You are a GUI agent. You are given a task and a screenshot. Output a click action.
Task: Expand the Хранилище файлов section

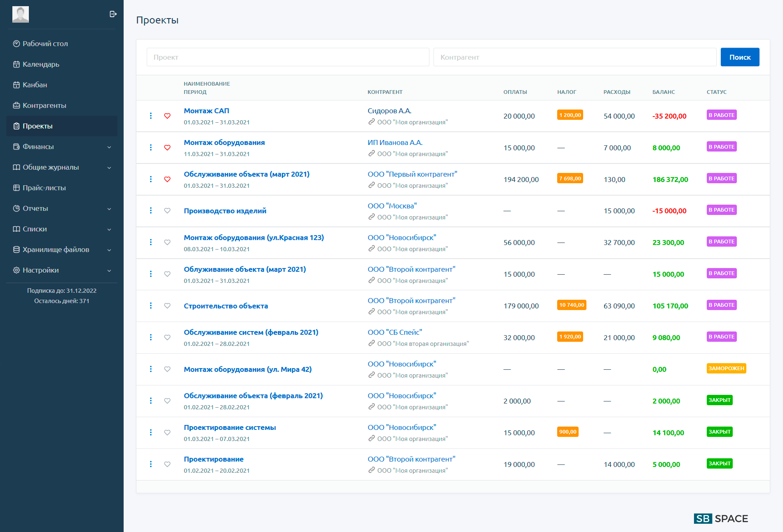(56, 250)
